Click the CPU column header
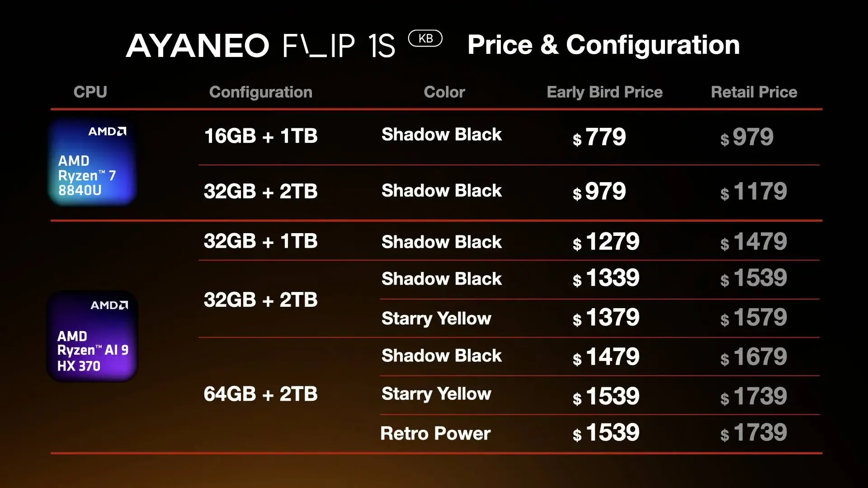This screenshot has height=488, width=868. coord(90,92)
